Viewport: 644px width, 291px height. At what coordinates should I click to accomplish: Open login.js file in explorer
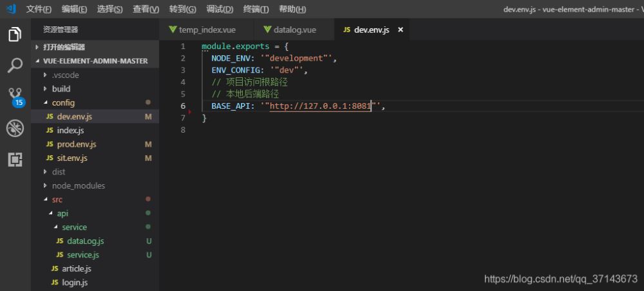[x=75, y=283]
